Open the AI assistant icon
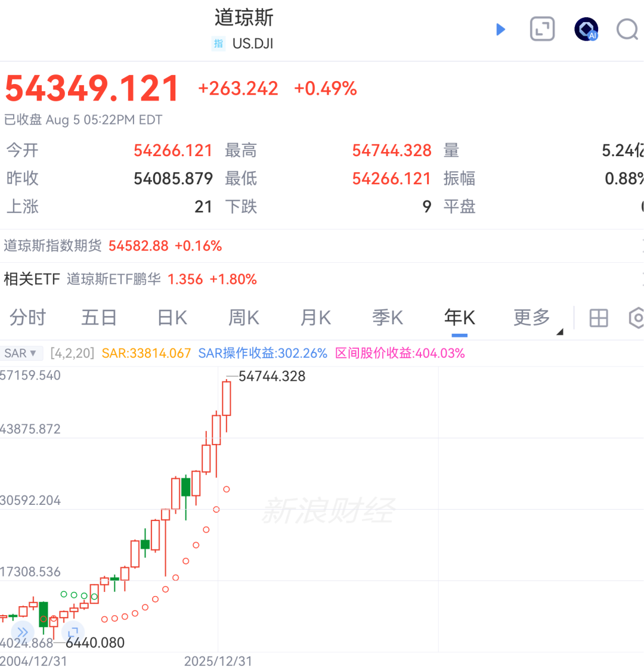This screenshot has height=667, width=644. point(587,29)
